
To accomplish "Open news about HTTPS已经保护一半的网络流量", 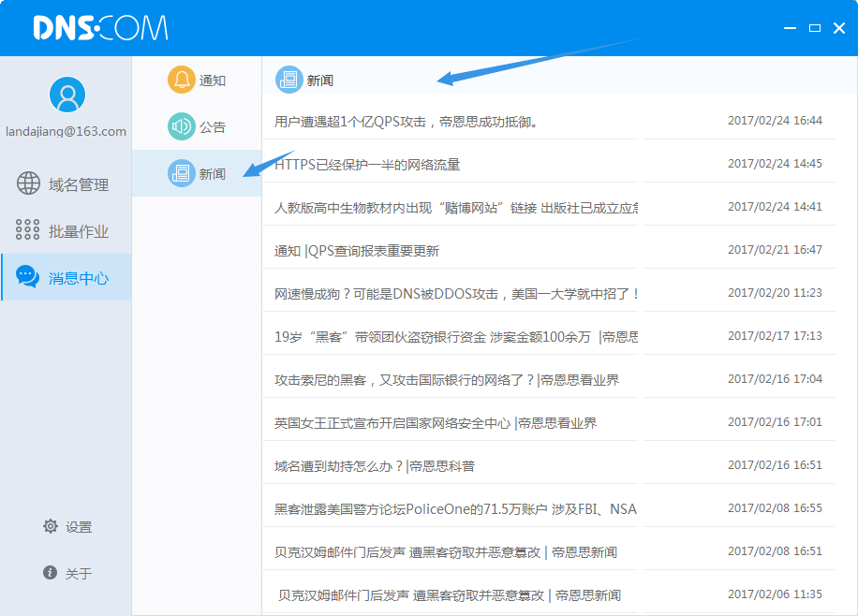I will tap(367, 165).
